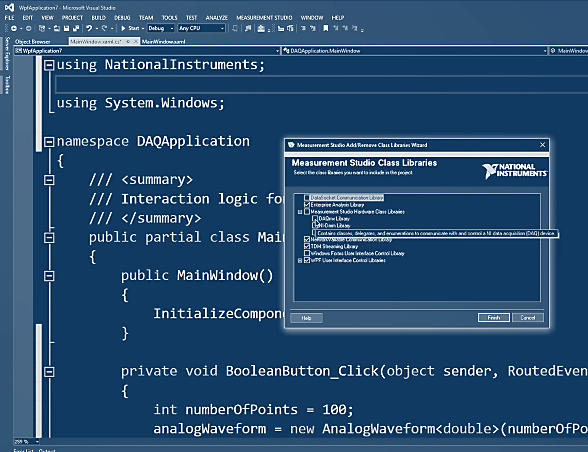588x452 pixels.
Task: Click the Navigate Forward toolbar icon
Action: click(x=28, y=28)
